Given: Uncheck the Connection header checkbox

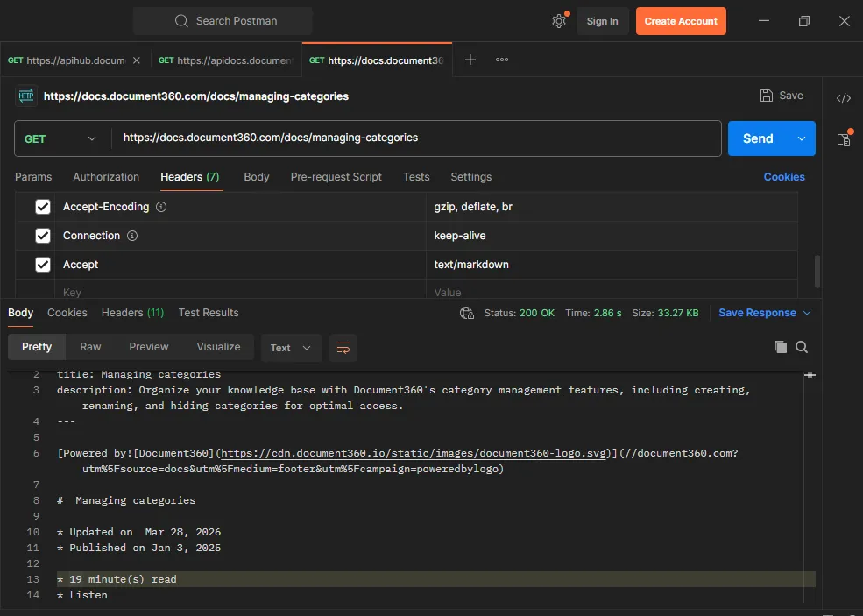Looking at the screenshot, I should pyautogui.click(x=42, y=236).
